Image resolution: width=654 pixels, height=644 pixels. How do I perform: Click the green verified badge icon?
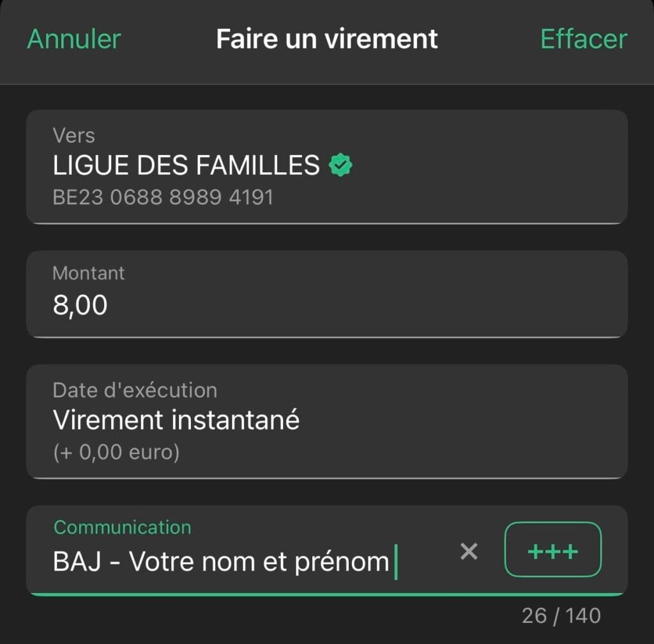click(340, 166)
